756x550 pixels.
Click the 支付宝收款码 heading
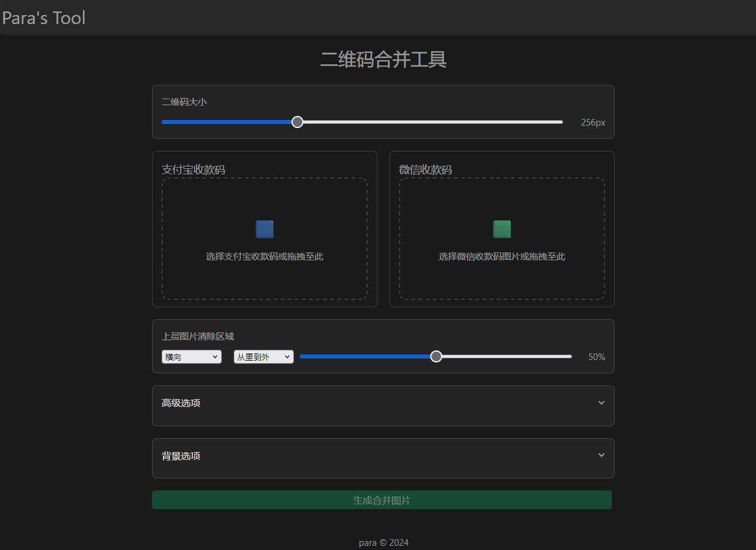[194, 170]
